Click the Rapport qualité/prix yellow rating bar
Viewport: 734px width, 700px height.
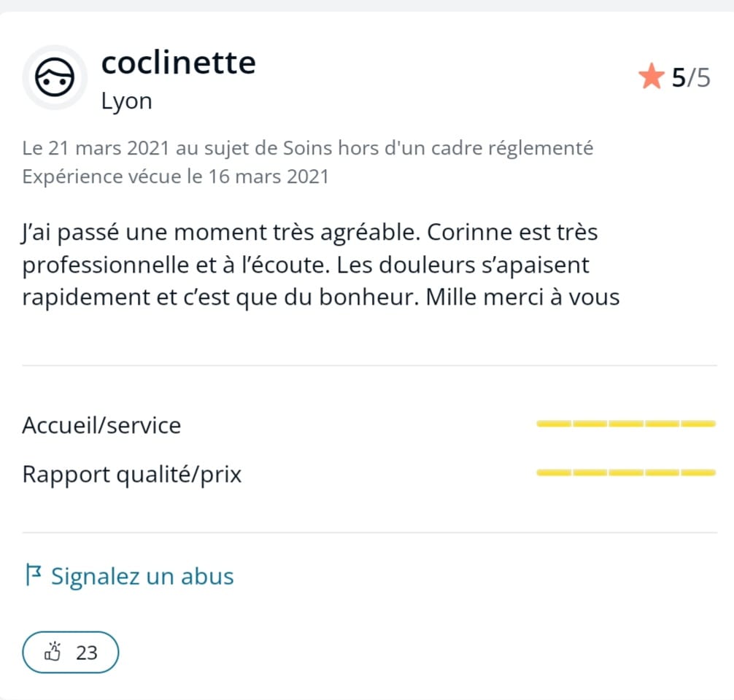click(x=626, y=472)
